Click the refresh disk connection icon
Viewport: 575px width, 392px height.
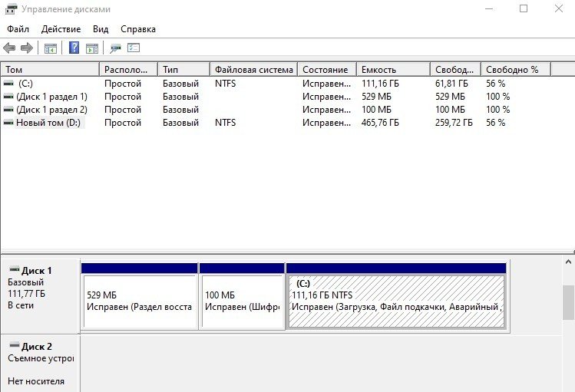pyautogui.click(x=115, y=48)
